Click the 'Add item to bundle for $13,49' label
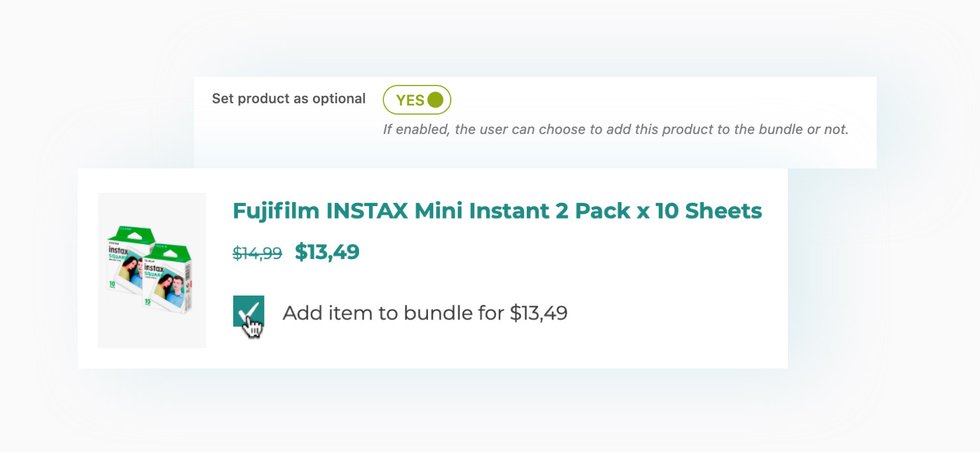The height and width of the screenshot is (452, 980). click(x=425, y=313)
